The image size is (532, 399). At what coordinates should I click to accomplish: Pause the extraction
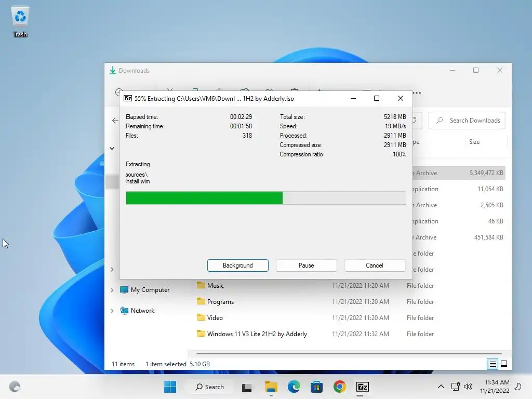click(x=306, y=265)
